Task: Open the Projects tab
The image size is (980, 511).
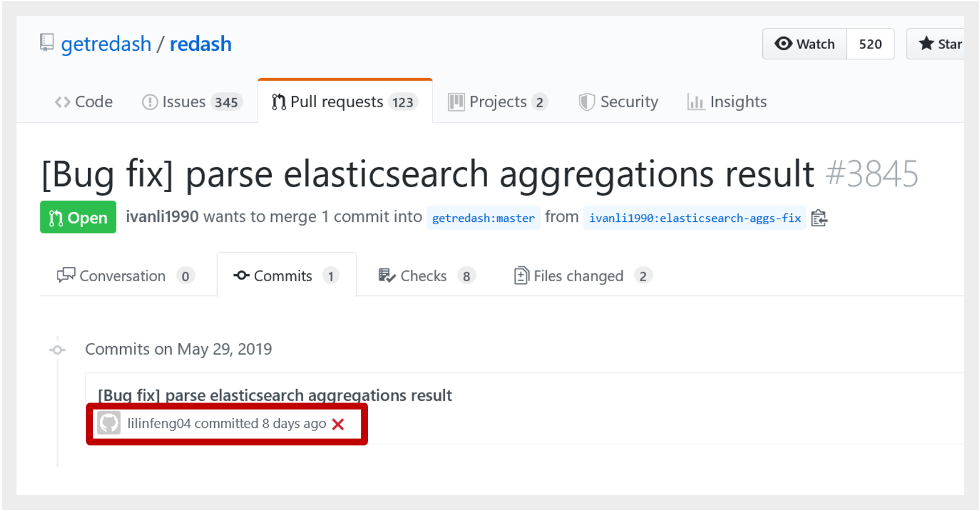Action: [497, 102]
